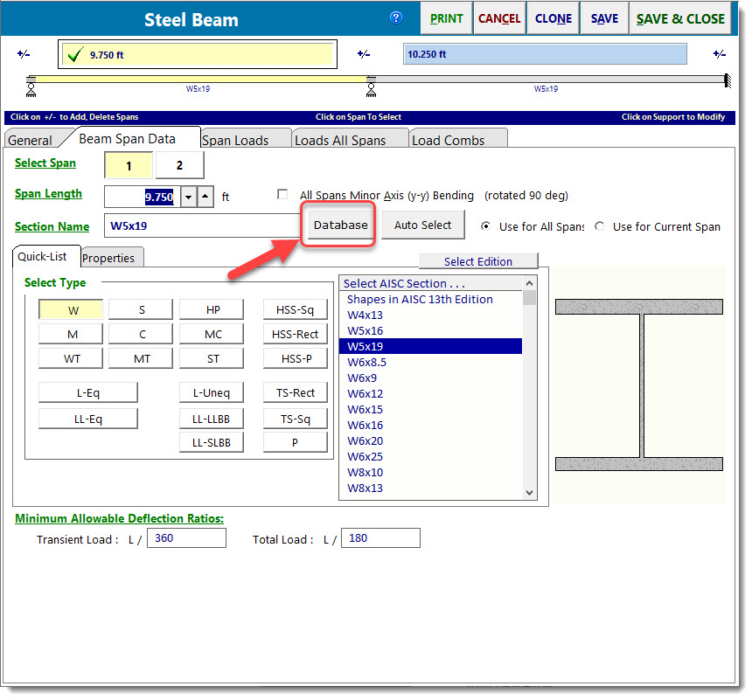Viewport: 752px width, 700px height.
Task: Click the beam diagram for the second span
Action: [551, 80]
